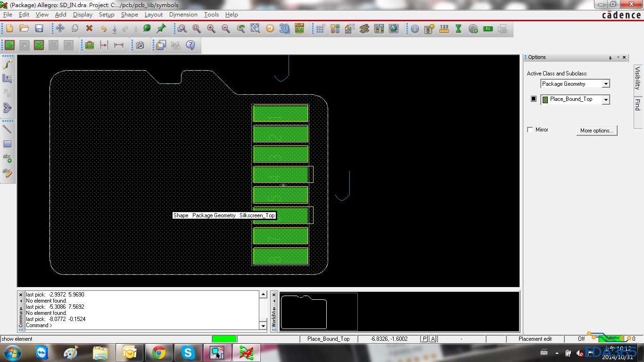Open the layer cross-section stackup icon
The image size is (644, 362).
pyautogui.click(x=364, y=29)
